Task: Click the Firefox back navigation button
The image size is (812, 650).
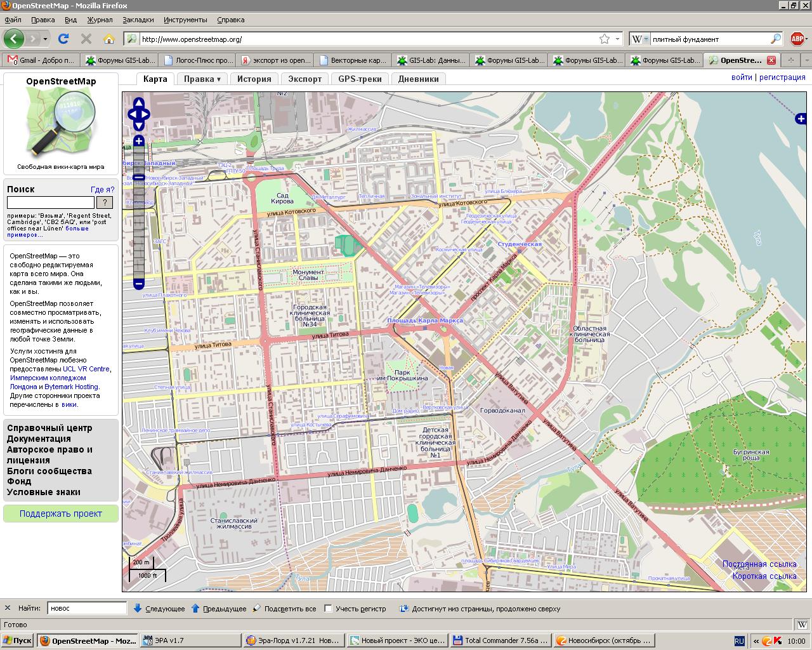Action: click(14, 39)
